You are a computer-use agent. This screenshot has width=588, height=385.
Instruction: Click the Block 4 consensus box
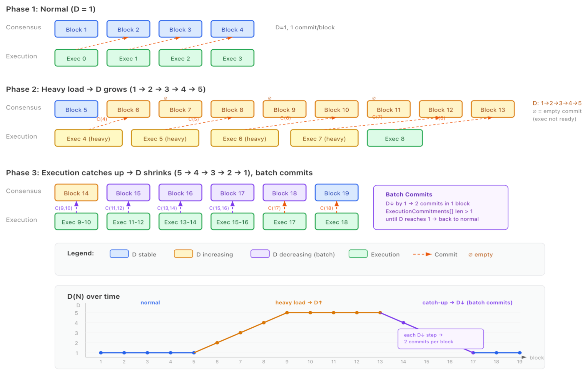[232, 29]
